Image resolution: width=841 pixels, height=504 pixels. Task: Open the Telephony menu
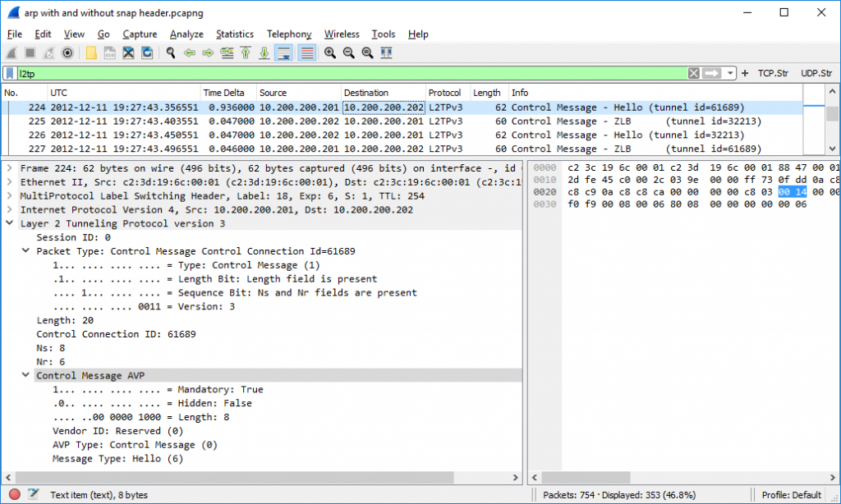pyautogui.click(x=288, y=34)
